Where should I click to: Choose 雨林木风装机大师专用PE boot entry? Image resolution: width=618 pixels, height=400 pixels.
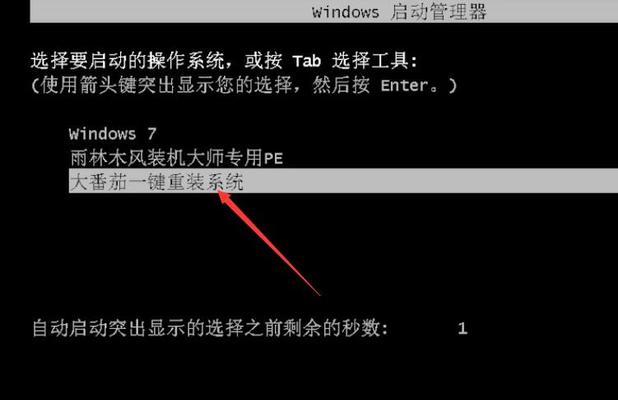176,158
